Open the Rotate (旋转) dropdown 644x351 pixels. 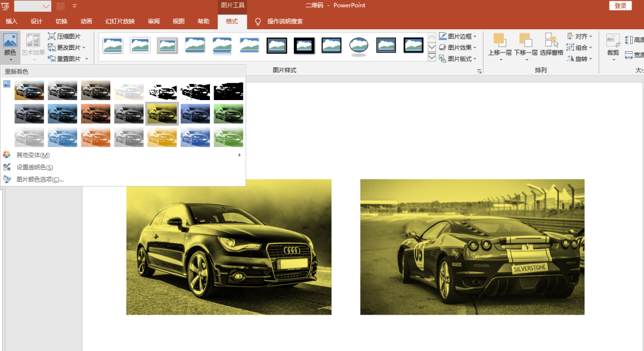point(580,59)
